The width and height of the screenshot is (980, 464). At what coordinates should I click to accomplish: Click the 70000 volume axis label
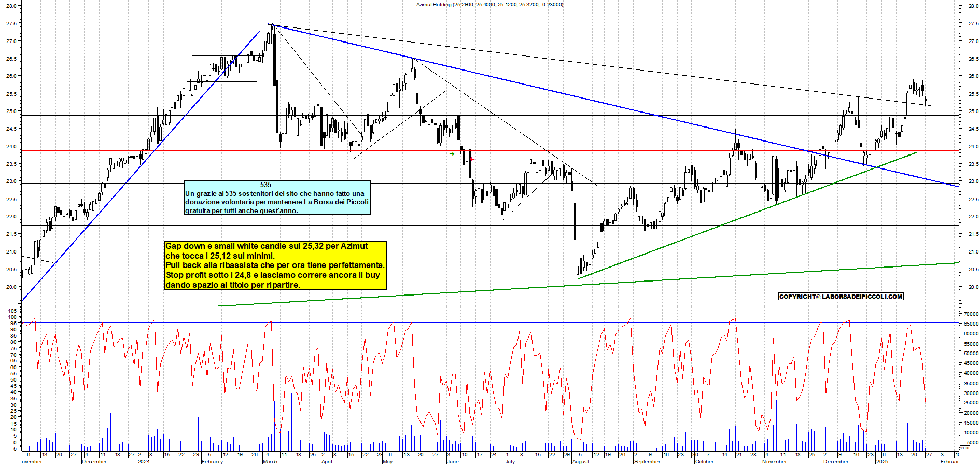[971, 314]
